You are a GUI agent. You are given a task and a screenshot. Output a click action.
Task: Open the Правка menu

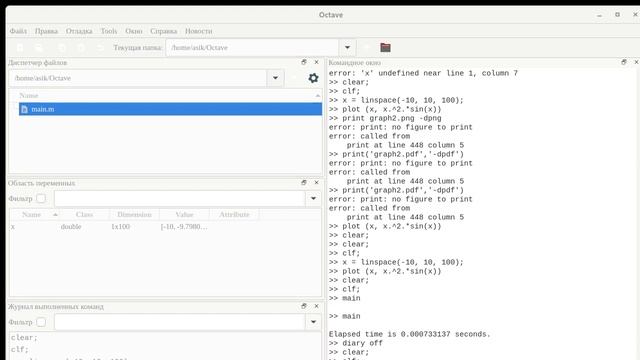click(x=46, y=31)
